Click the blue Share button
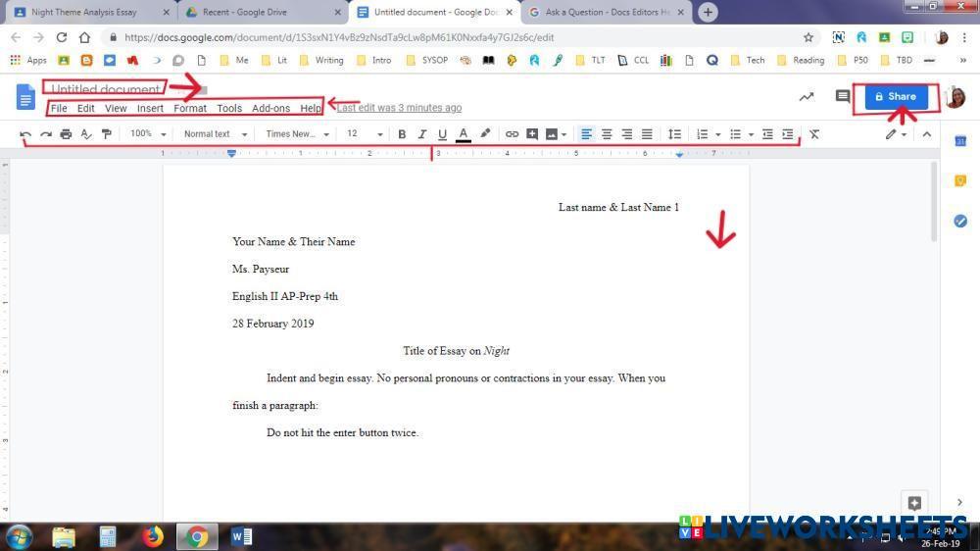This screenshot has height=551, width=980. point(895,97)
